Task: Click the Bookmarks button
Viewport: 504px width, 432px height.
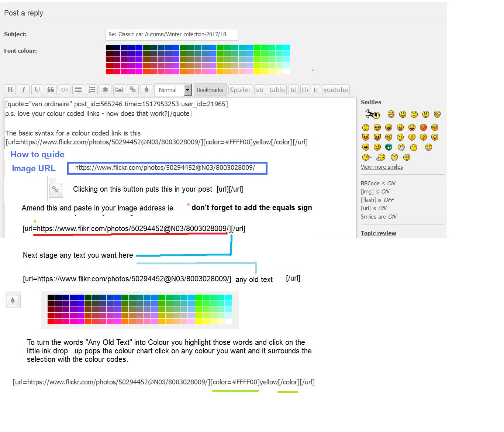Action: pos(210,90)
